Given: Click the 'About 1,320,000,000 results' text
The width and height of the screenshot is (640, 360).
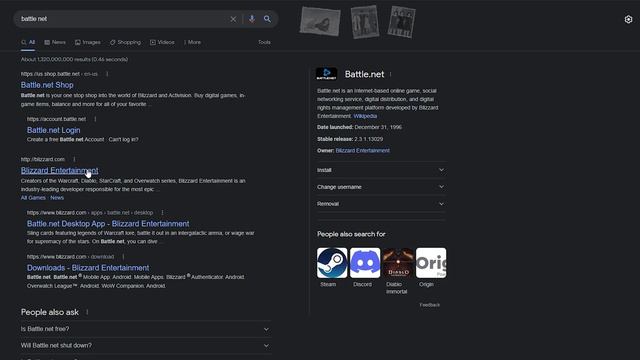Looking at the screenshot, I should coord(74,60).
